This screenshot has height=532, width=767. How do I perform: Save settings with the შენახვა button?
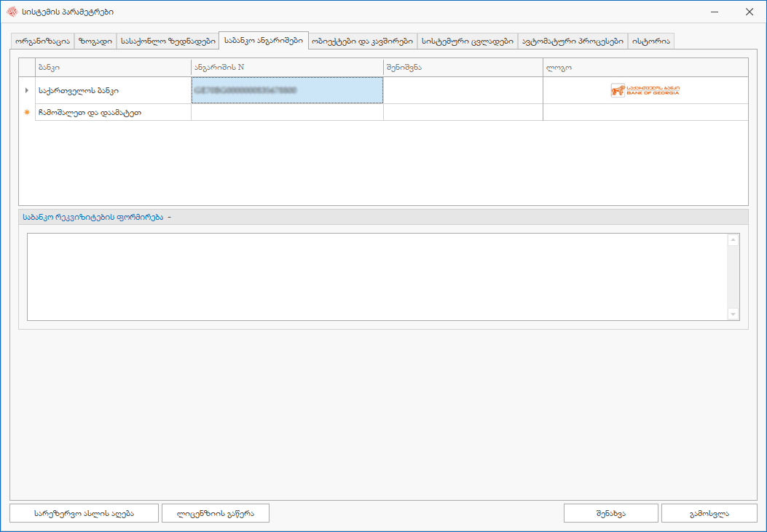tap(610, 513)
